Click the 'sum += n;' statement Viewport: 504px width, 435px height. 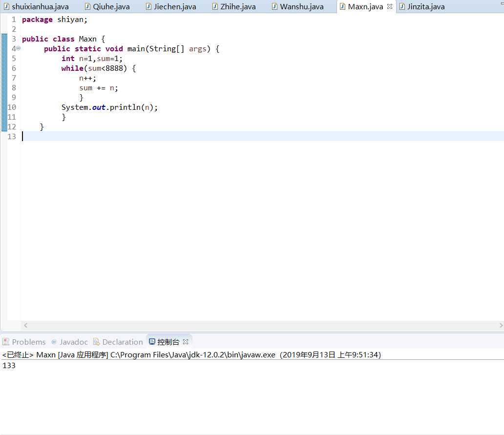click(x=99, y=88)
